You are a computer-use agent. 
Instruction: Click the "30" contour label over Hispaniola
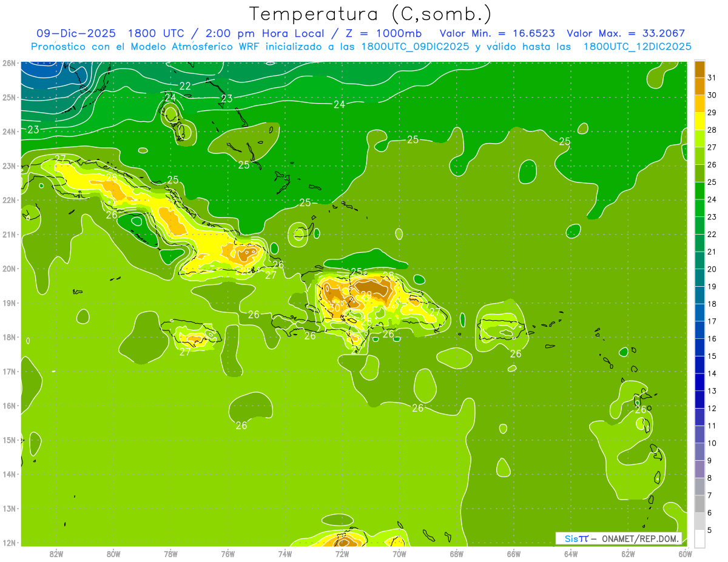click(335, 307)
